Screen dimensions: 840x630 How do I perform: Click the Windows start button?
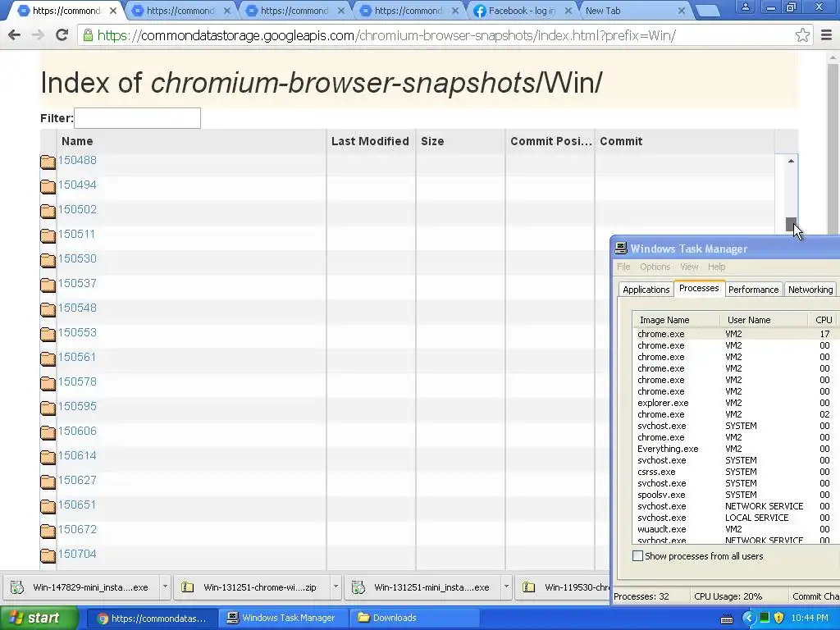click(x=39, y=619)
